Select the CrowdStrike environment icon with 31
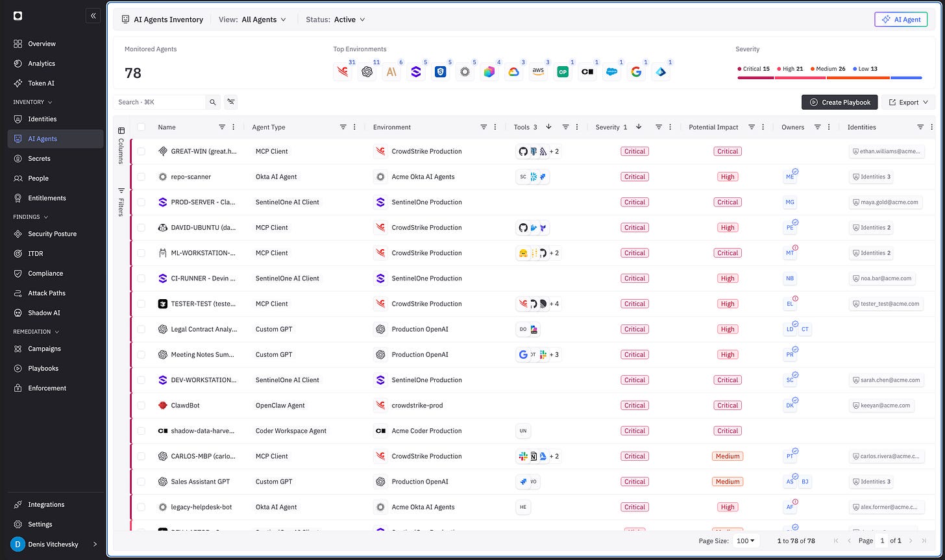 click(x=343, y=72)
